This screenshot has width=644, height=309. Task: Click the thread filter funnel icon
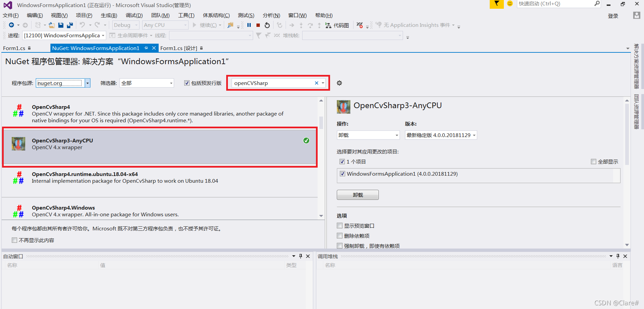[258, 35]
